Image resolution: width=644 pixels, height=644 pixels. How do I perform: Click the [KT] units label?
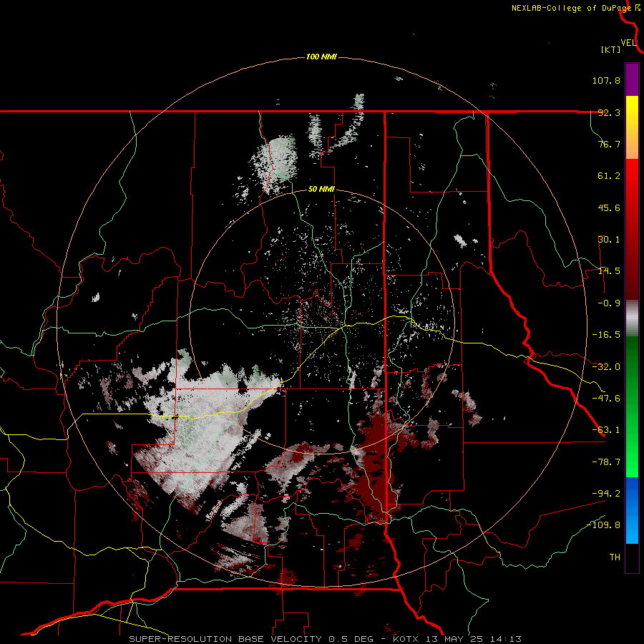pyautogui.click(x=611, y=49)
